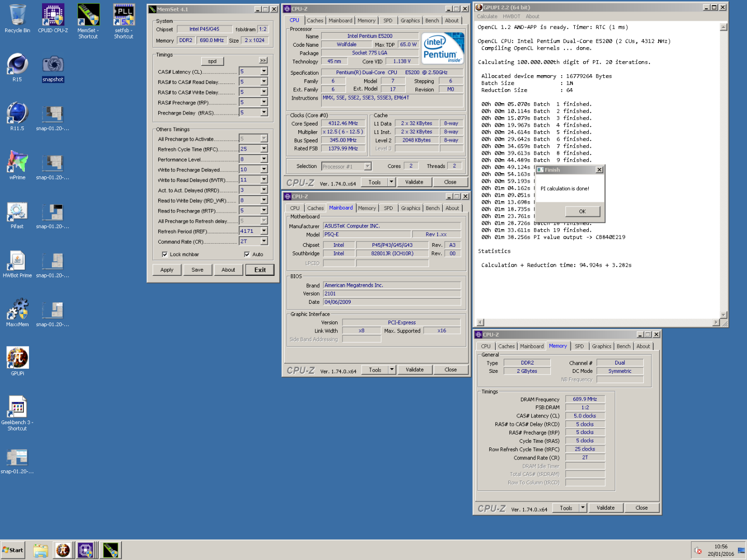747x560 pixels.
Task: Click Save button in MemSet
Action: [x=198, y=270]
